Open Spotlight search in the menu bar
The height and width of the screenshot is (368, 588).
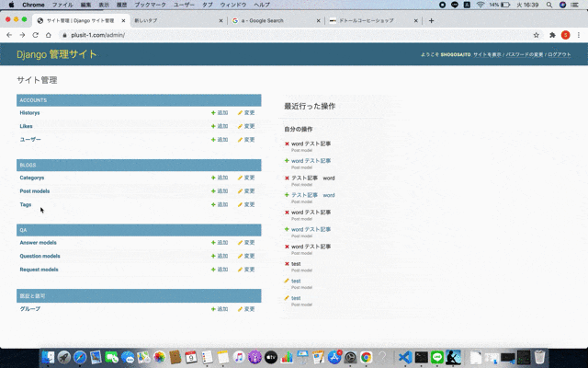click(549, 5)
